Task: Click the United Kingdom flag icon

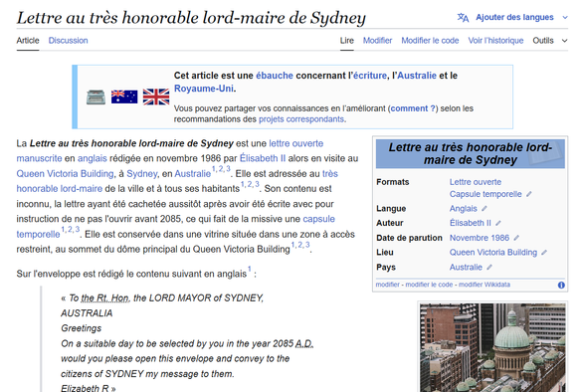Action: click(x=156, y=98)
